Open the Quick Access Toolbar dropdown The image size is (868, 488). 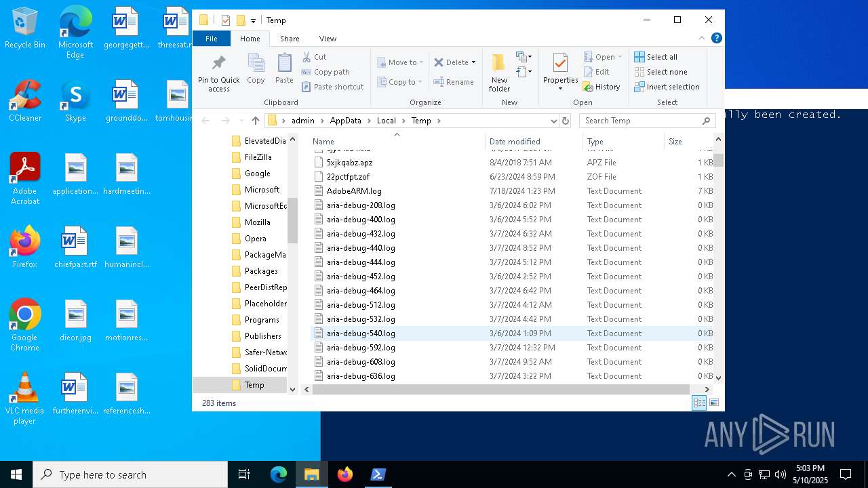click(253, 20)
